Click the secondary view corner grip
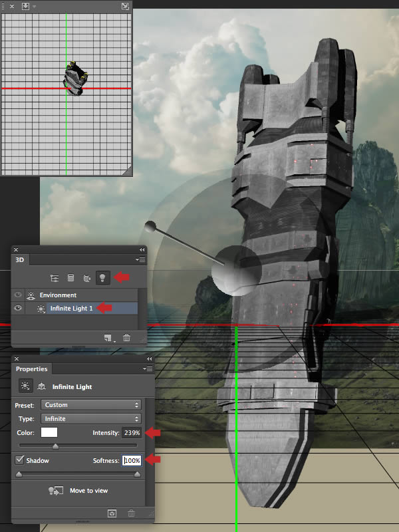The image size is (399, 532). (127, 171)
